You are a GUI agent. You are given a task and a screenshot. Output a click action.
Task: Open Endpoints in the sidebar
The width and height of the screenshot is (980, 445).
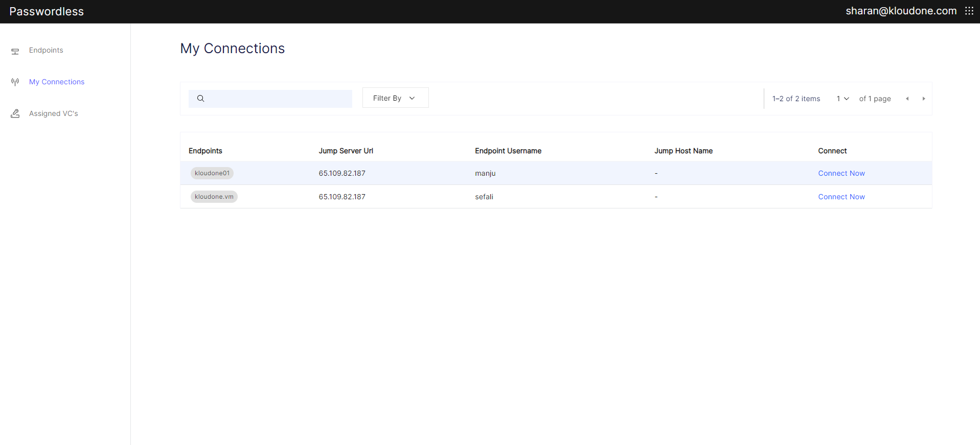[46, 50]
